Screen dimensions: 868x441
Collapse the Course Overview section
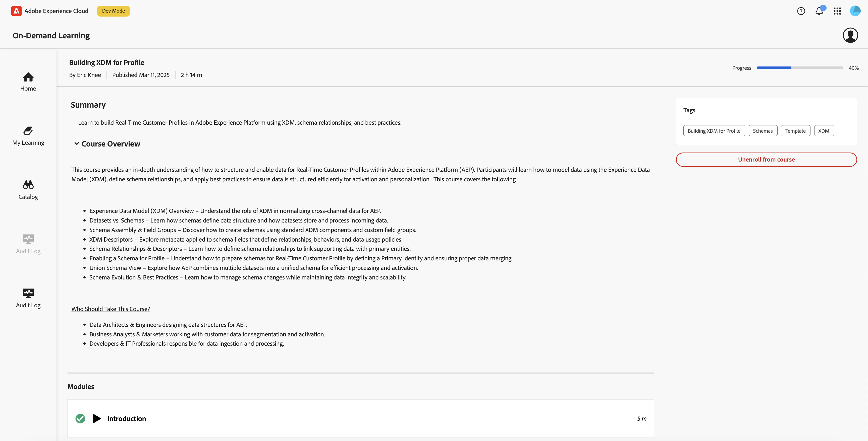[x=77, y=144]
